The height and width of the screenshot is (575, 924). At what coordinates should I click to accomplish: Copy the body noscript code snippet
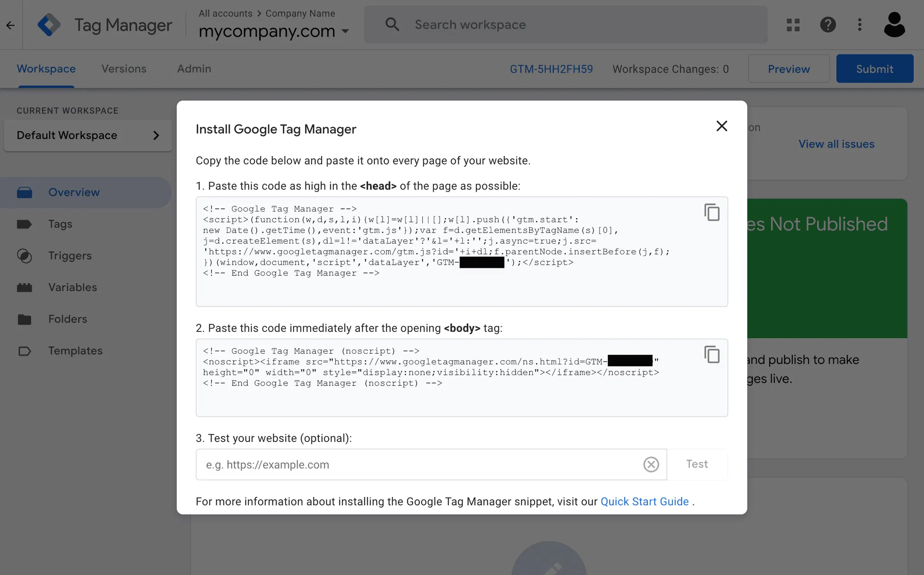pos(711,355)
